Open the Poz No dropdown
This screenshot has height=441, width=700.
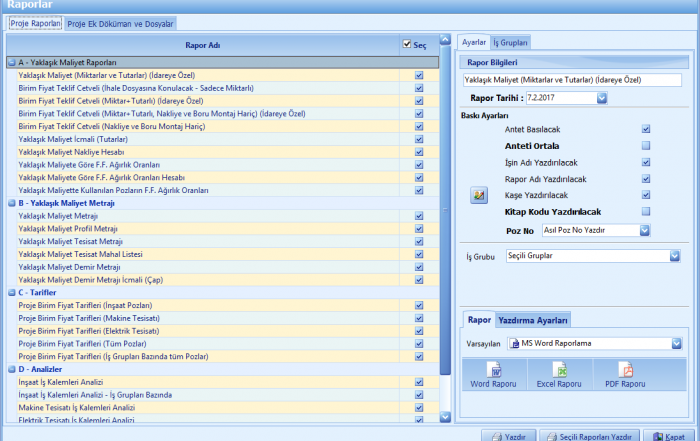tap(645, 230)
